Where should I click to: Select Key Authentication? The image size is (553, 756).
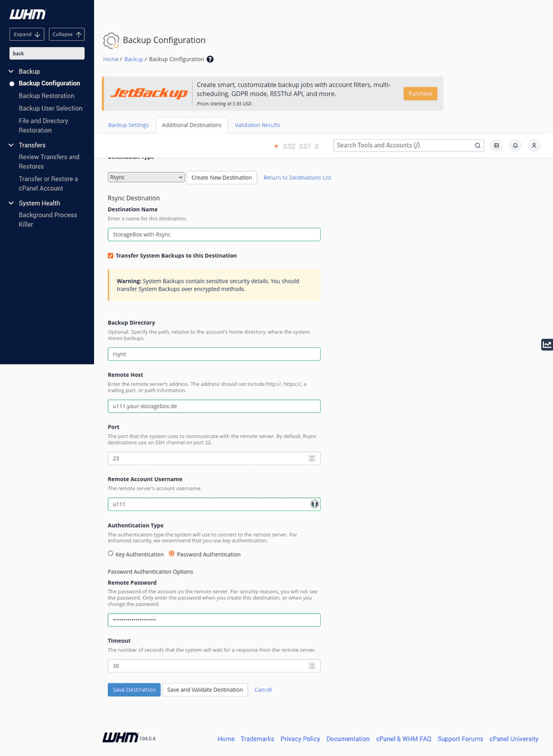(110, 553)
